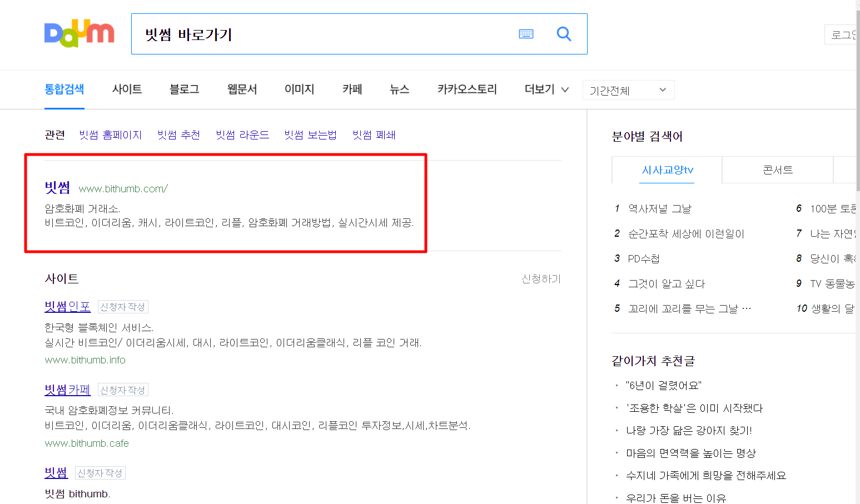Image resolution: width=860 pixels, height=504 pixels.
Task: Open recommended post '조용한 학살'은 이미 시작됐다
Action: pyautogui.click(x=694, y=408)
